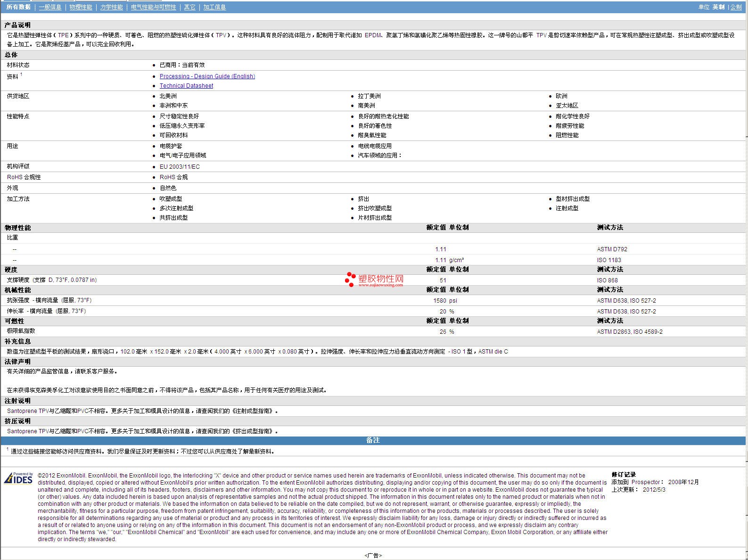The image size is (748, 560).
Task: Select 英制 units option
Action: [718, 7]
